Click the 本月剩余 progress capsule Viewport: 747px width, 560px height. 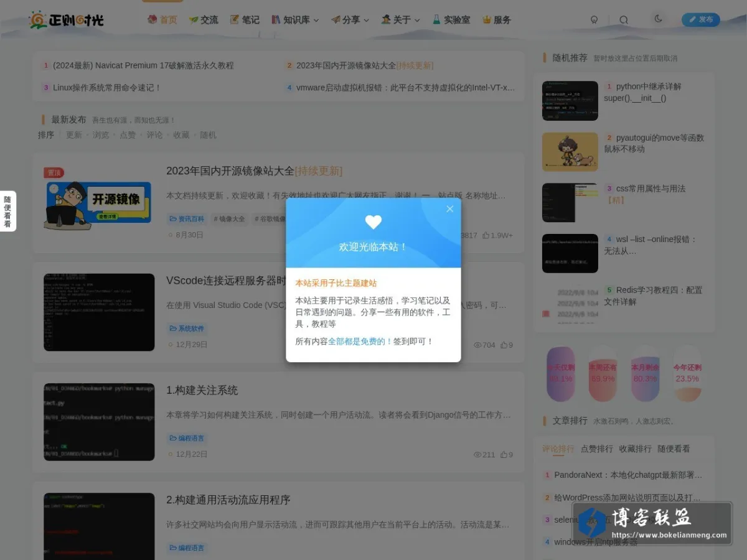point(645,374)
